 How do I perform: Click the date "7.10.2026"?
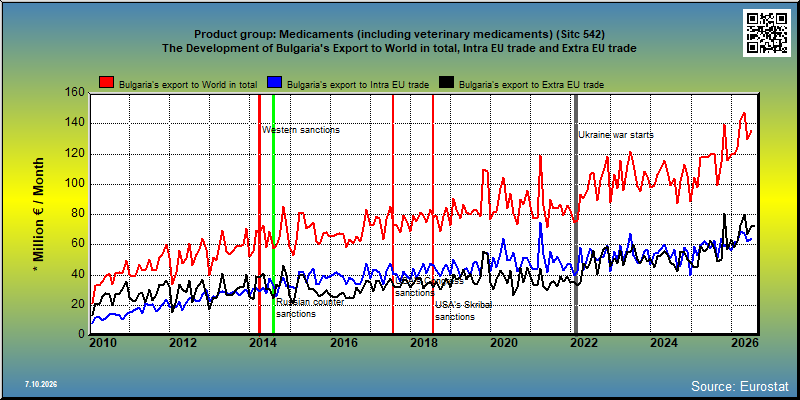(41, 384)
